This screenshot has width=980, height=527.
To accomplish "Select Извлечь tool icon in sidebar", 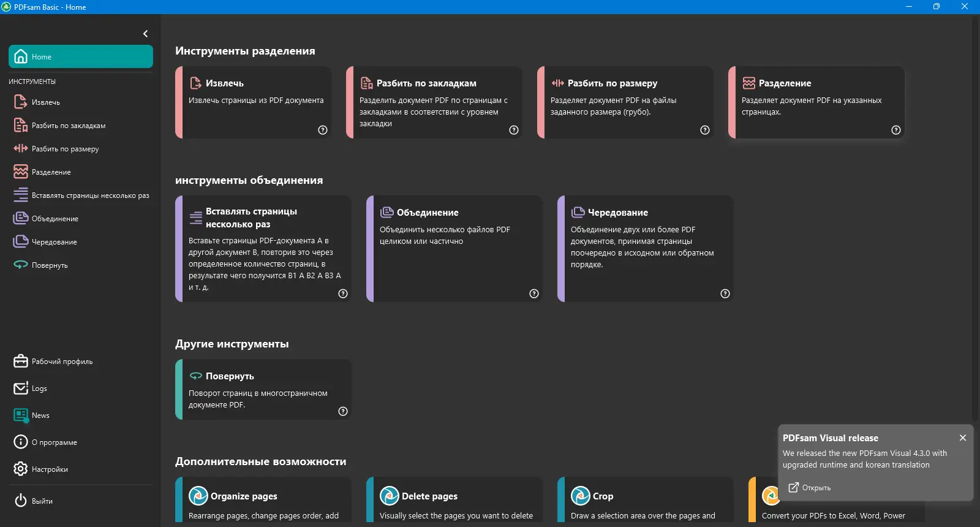I will pyautogui.click(x=20, y=102).
